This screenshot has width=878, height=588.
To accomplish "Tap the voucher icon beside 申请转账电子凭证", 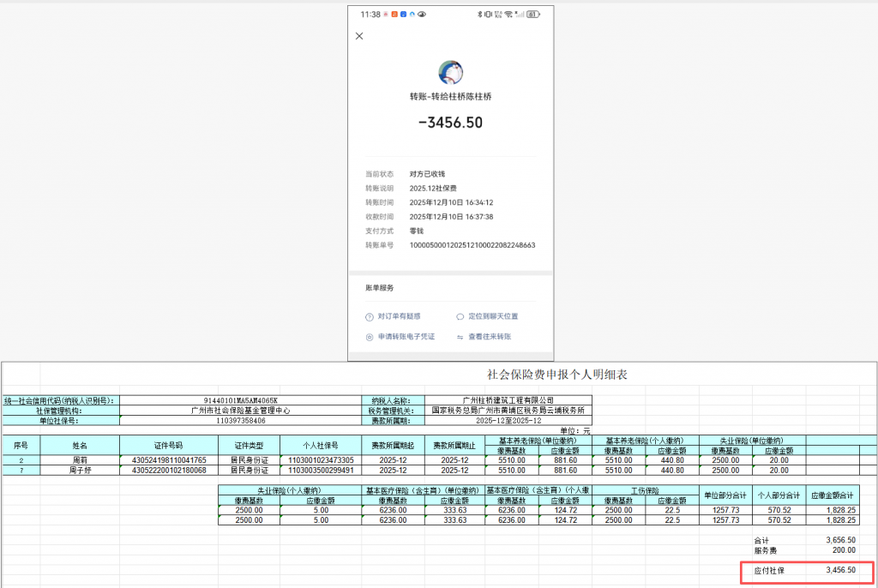I will coord(370,337).
